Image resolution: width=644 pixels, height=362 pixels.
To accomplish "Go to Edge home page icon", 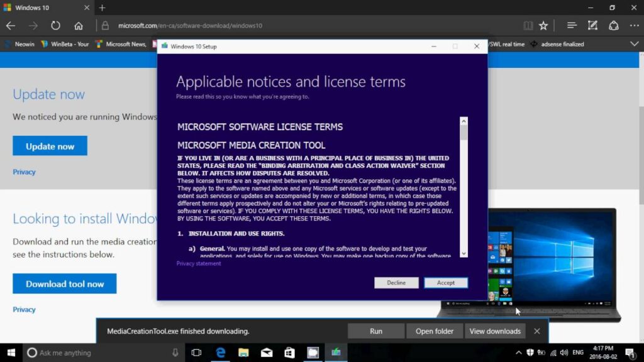I will 79,25.
